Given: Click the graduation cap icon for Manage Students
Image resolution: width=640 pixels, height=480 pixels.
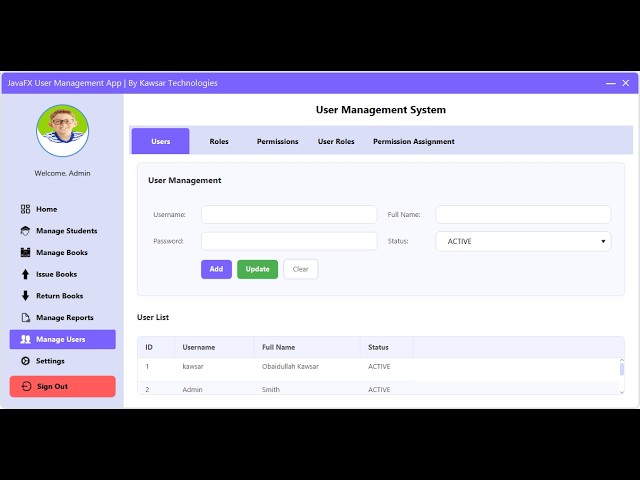Looking at the screenshot, I should (x=25, y=231).
